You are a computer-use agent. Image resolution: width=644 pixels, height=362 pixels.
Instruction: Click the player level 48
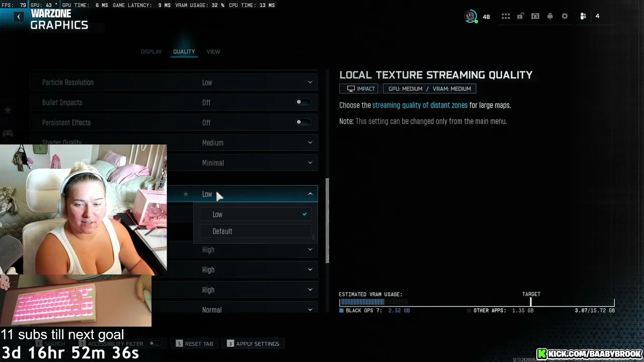pos(486,17)
